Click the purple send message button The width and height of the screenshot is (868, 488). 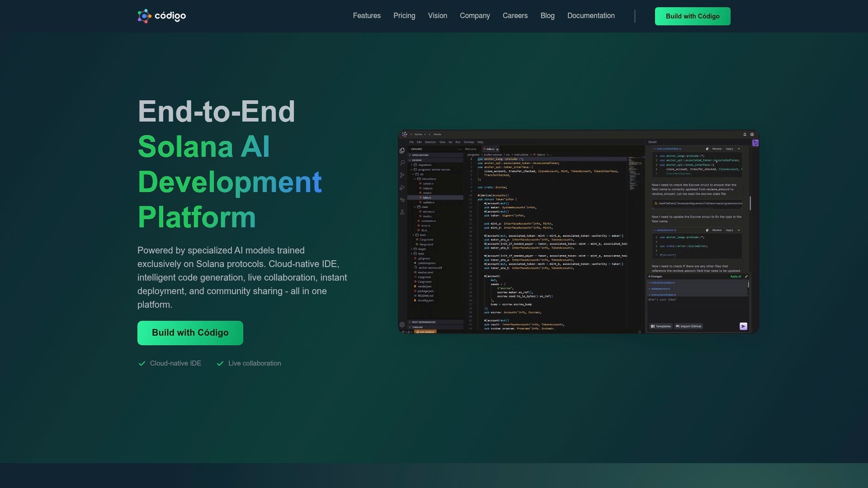[x=743, y=326]
